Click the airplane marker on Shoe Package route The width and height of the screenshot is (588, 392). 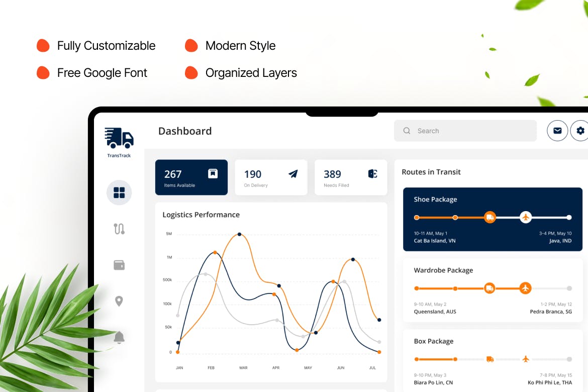[x=525, y=217]
